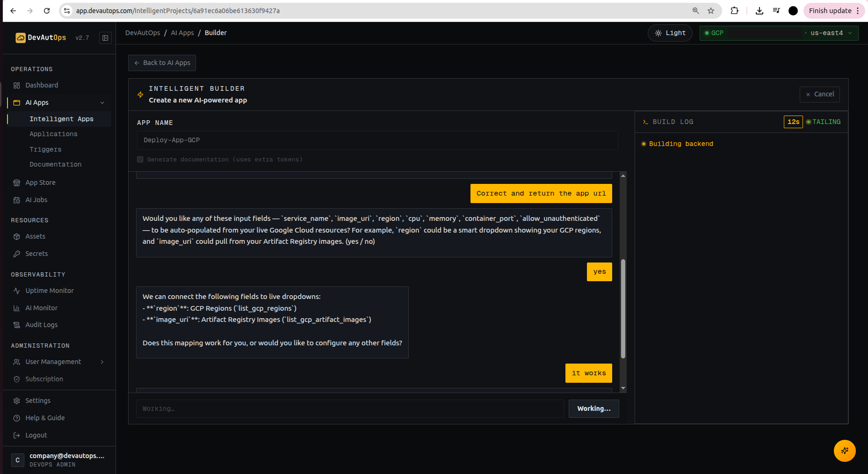Click the chat message input field
868x474 pixels.
point(350,408)
